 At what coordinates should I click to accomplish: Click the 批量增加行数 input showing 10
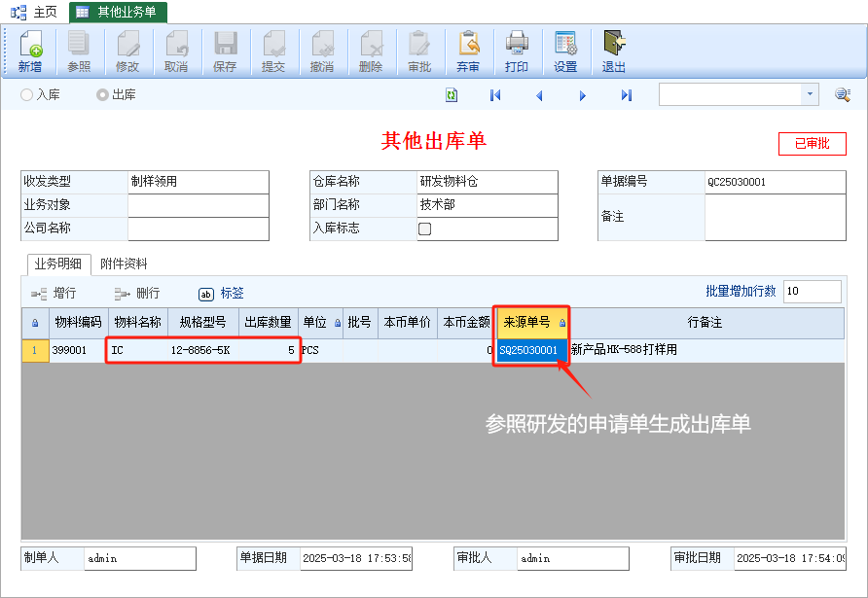click(813, 291)
